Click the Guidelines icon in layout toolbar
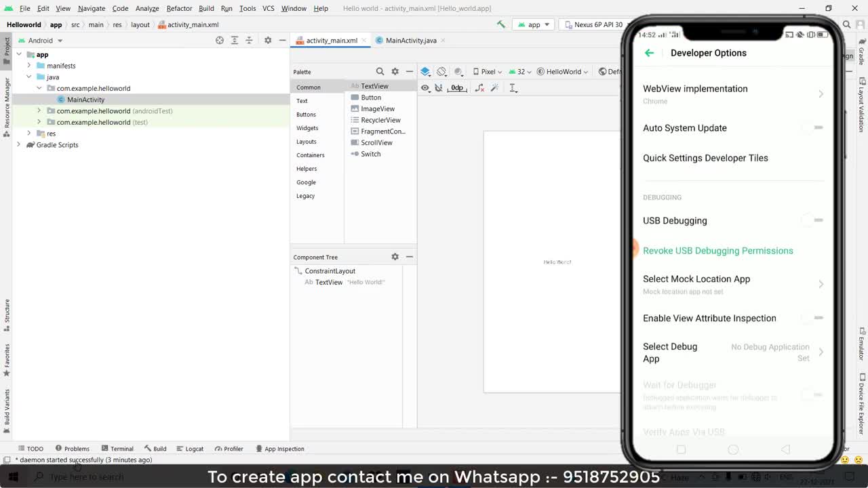 [513, 87]
